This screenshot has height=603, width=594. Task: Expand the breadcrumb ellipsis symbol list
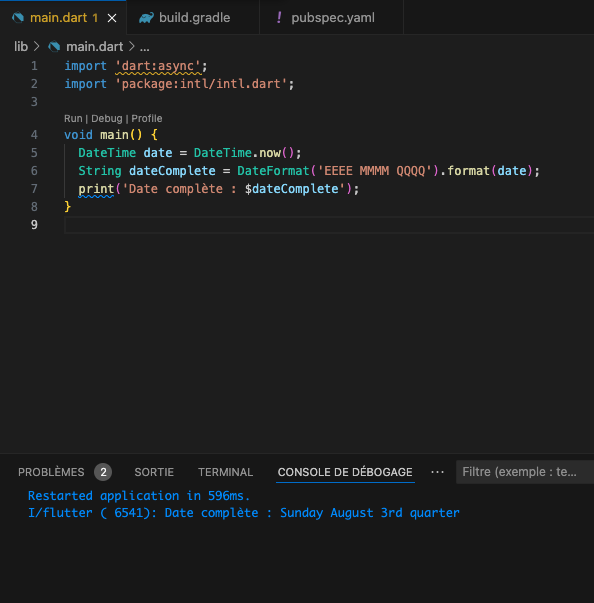(x=145, y=47)
